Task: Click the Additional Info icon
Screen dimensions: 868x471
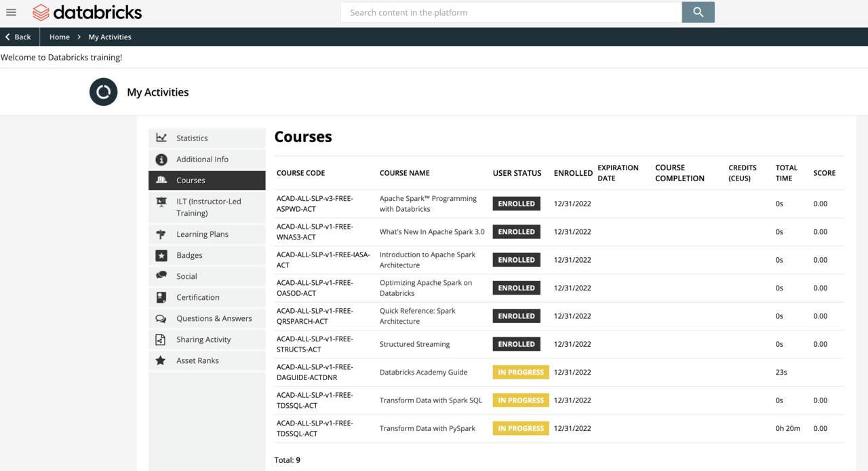Action: [x=161, y=159]
